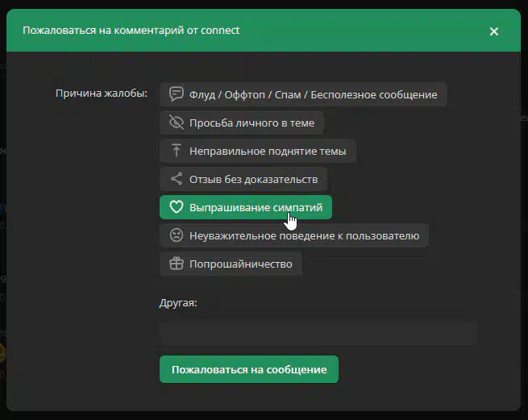Click the share icon beside 'Отзыв без доказательств'

click(x=176, y=179)
